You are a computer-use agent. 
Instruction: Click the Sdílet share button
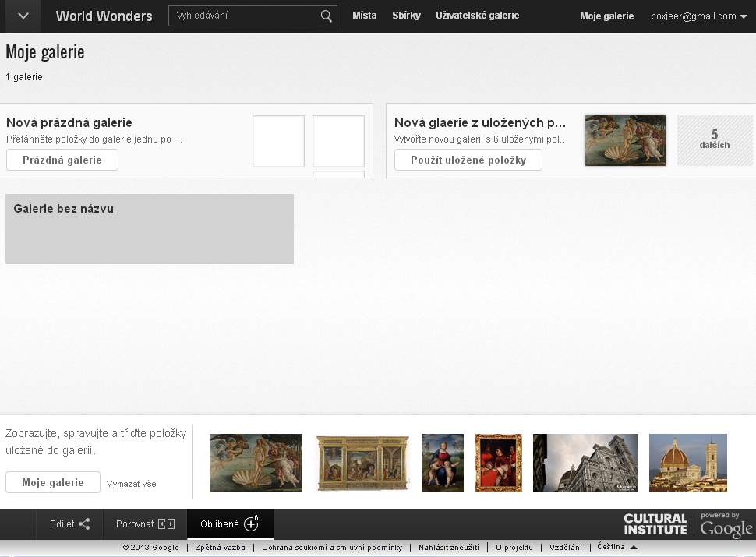coord(70,524)
